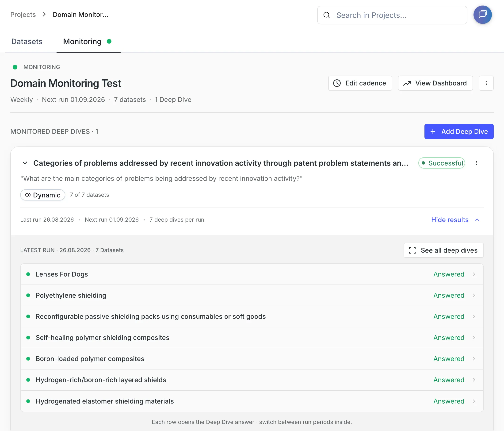The image size is (504, 431).
Task: Go to Projects breadcrumb
Action: [x=23, y=15]
